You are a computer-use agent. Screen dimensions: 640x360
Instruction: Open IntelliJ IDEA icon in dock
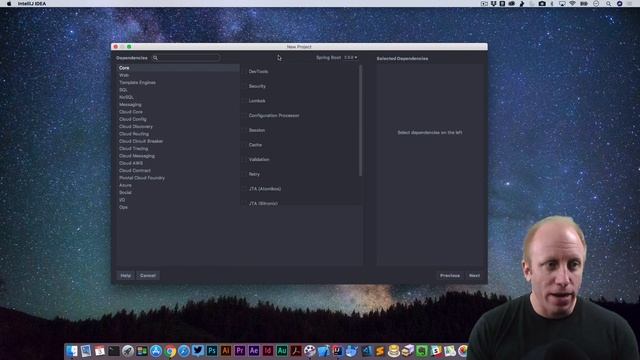338,351
